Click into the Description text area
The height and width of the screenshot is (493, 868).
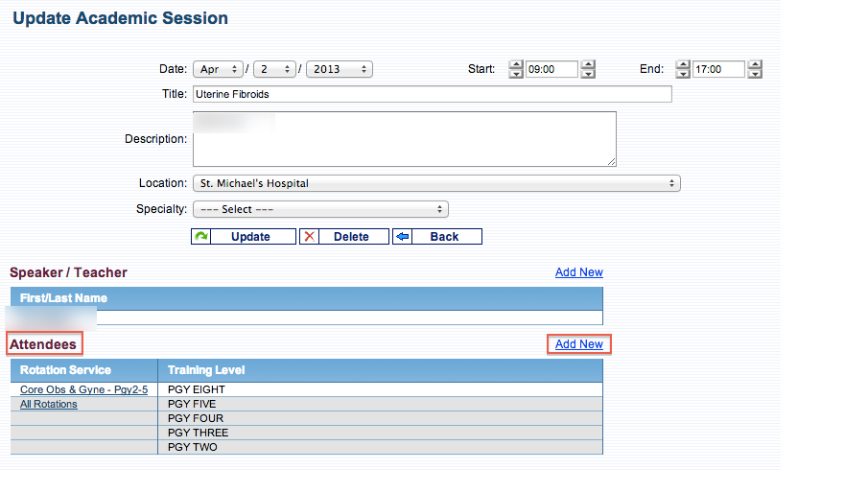[x=404, y=139]
